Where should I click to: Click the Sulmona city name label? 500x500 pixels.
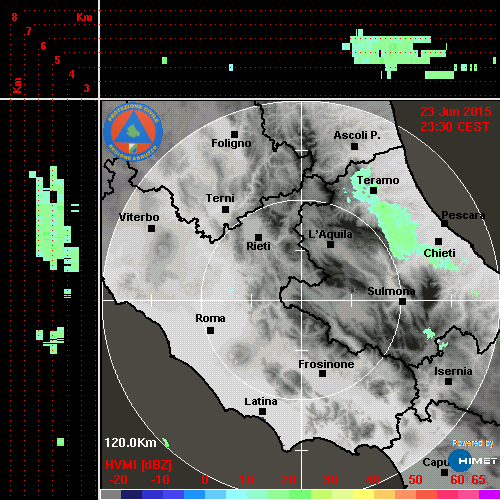tap(391, 291)
